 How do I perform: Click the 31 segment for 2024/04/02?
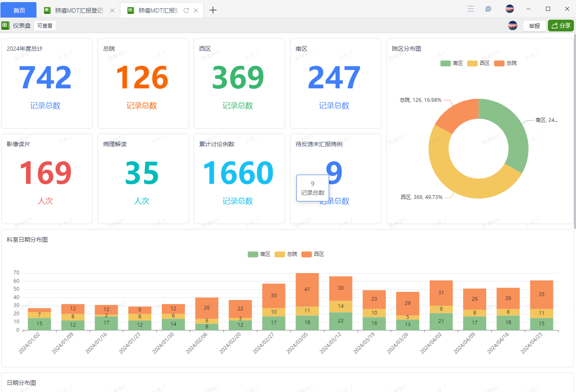tap(441, 293)
